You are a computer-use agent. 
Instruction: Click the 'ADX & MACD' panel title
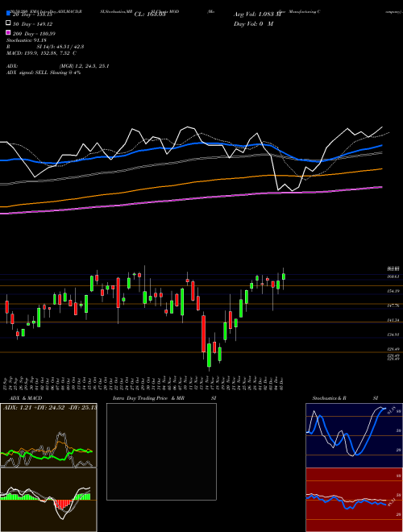point(26,398)
